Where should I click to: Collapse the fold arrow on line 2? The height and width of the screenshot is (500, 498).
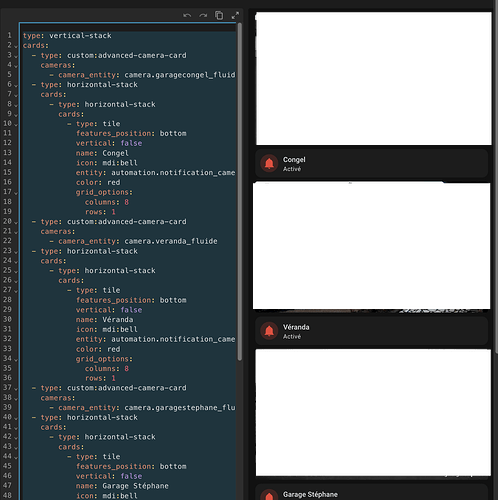(16, 46)
